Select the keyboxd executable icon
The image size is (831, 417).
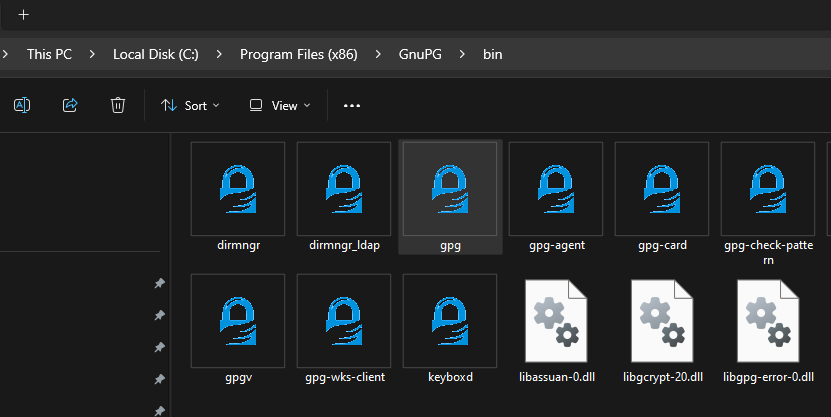click(450, 321)
